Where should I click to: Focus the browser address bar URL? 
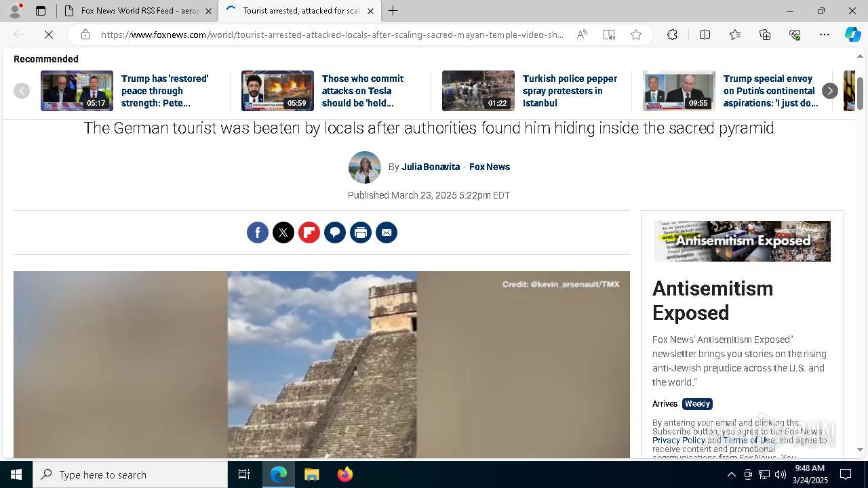click(x=332, y=35)
